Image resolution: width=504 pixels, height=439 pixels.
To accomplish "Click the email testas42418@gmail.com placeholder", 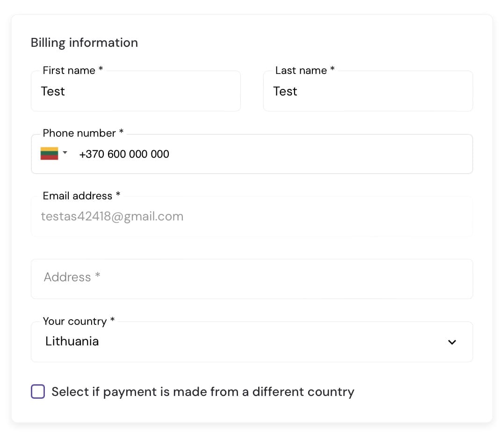I will click(112, 216).
